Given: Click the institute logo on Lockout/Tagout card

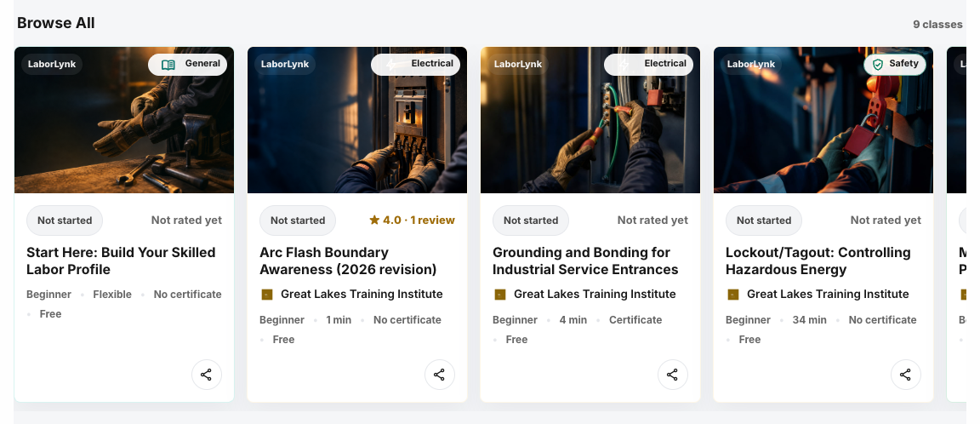Looking at the screenshot, I should click(733, 295).
